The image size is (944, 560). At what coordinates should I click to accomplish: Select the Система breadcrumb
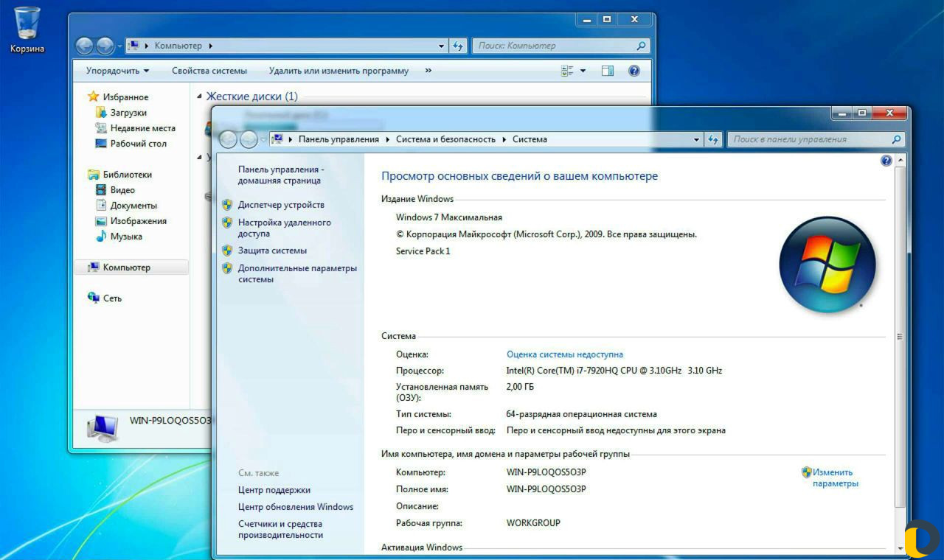530,139
